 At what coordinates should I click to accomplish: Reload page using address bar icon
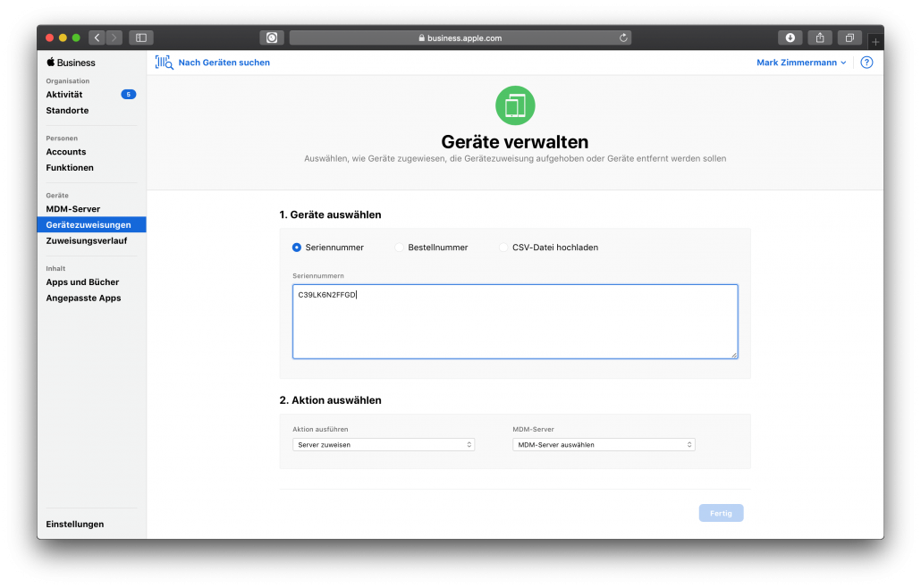[x=623, y=38]
